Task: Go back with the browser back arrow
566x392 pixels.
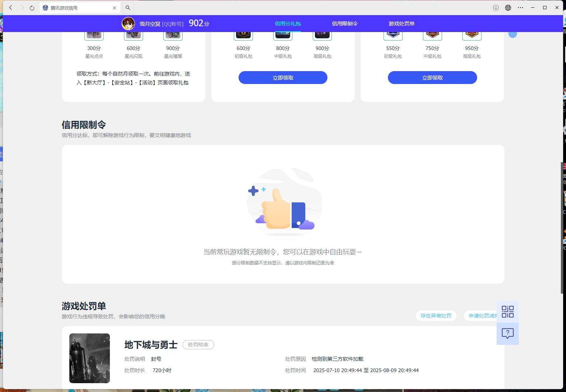Action: click(11, 8)
